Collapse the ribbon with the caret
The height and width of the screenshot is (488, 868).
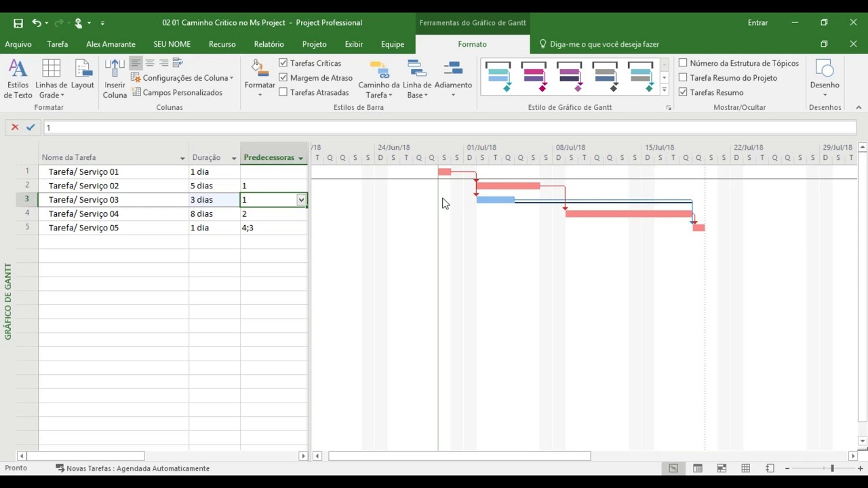click(x=859, y=108)
